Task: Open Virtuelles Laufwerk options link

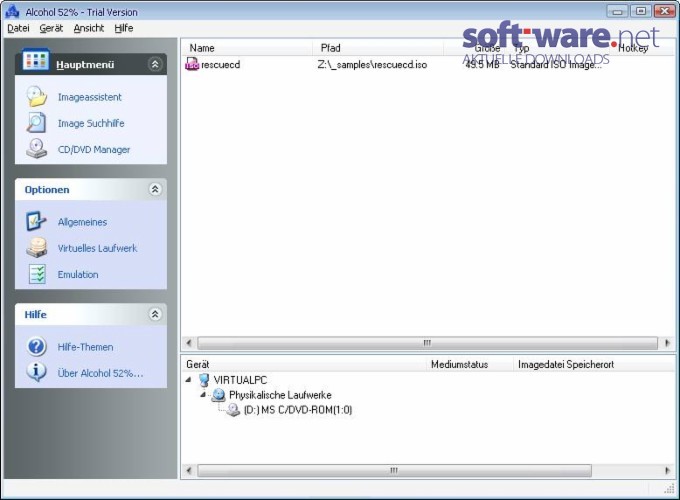Action: pyautogui.click(x=98, y=248)
